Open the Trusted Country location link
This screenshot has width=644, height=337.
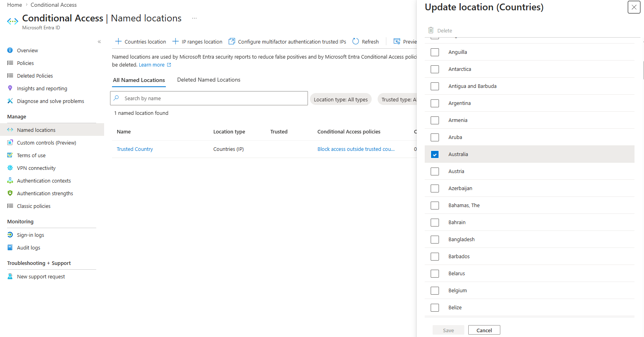point(135,149)
